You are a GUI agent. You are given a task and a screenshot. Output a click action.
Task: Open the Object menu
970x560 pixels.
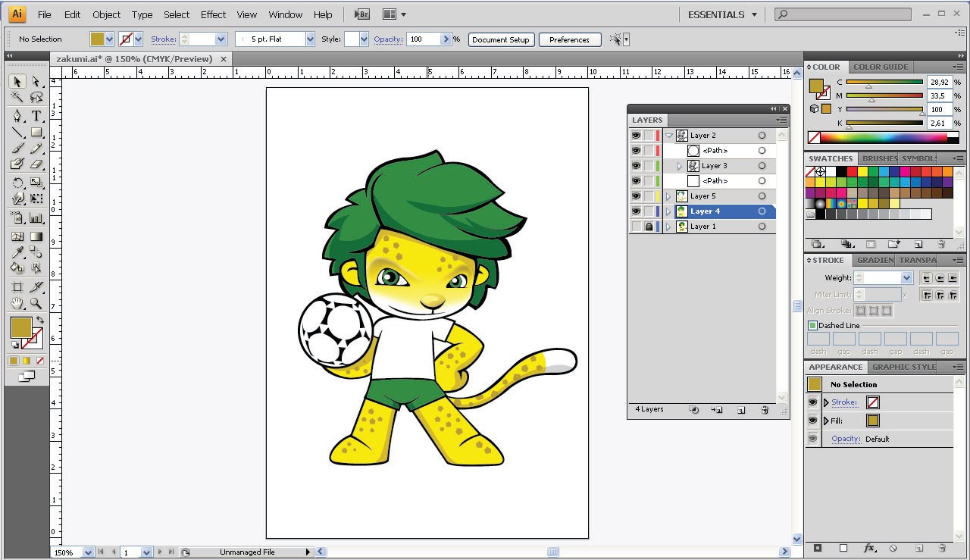click(x=106, y=14)
